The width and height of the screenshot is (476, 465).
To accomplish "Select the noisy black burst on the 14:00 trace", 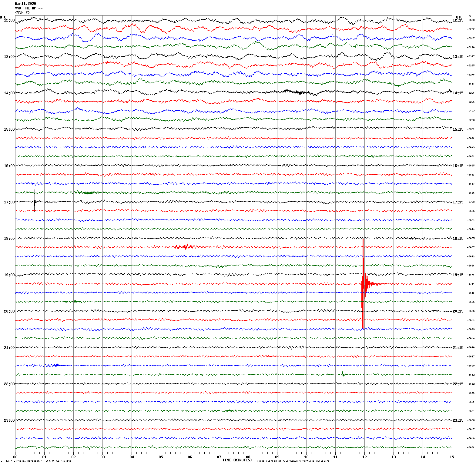I will pos(297,92).
